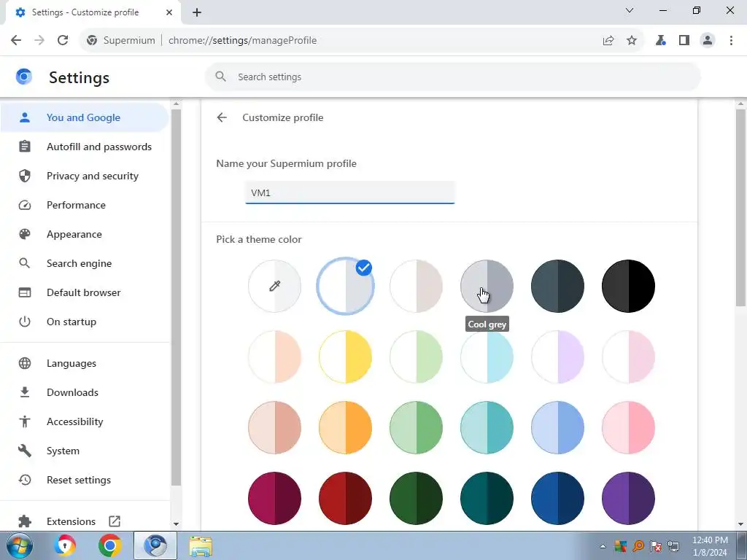Click the network tray icon

click(673, 546)
